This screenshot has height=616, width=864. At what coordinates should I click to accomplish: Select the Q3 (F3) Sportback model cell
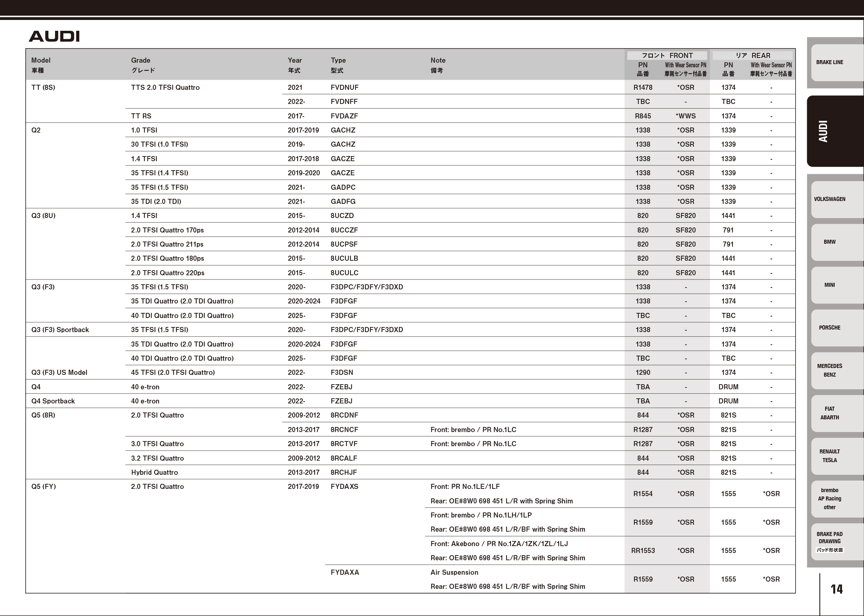[60, 330]
